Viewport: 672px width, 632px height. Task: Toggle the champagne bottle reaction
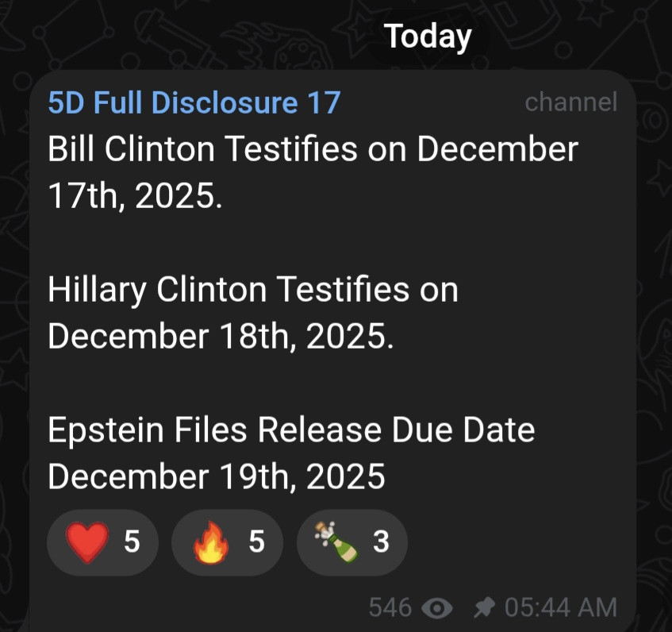point(351,542)
